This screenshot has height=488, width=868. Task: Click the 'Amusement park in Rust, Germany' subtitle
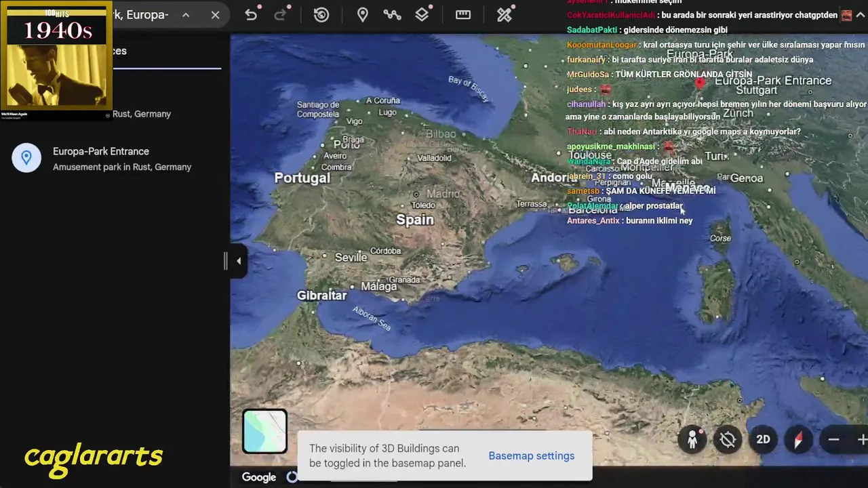click(122, 167)
